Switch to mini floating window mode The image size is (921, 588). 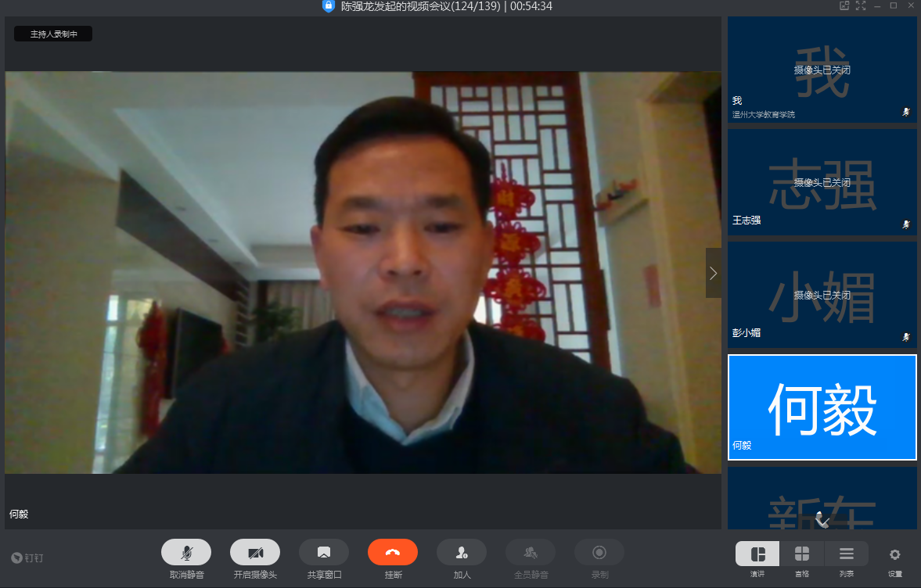tap(844, 6)
